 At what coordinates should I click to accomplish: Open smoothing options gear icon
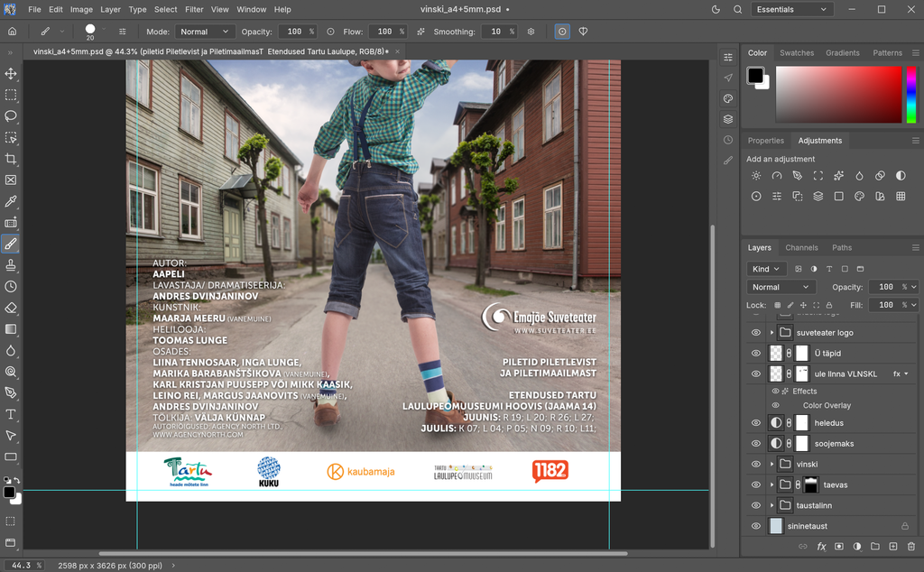531,32
